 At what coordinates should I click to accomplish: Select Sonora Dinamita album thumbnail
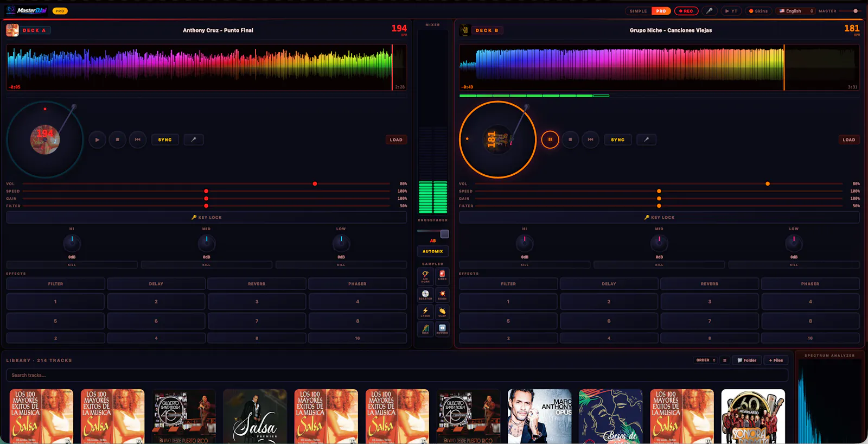tap(753, 416)
